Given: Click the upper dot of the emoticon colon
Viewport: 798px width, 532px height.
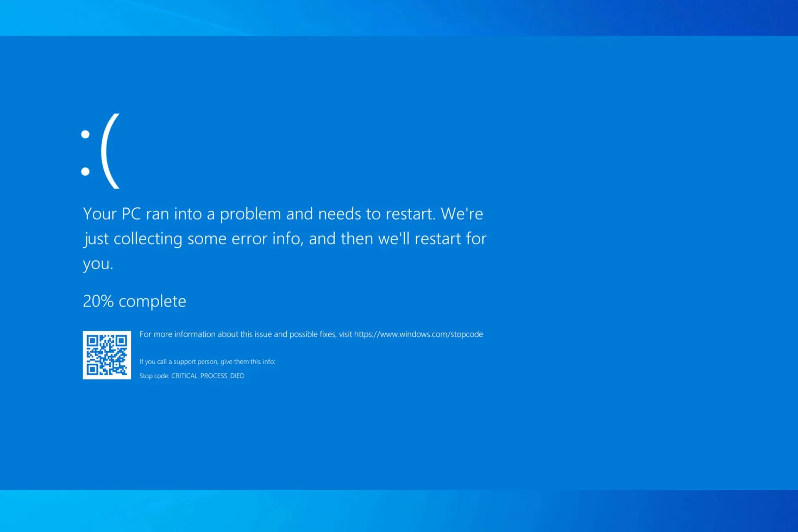Looking at the screenshot, I should click(86, 134).
